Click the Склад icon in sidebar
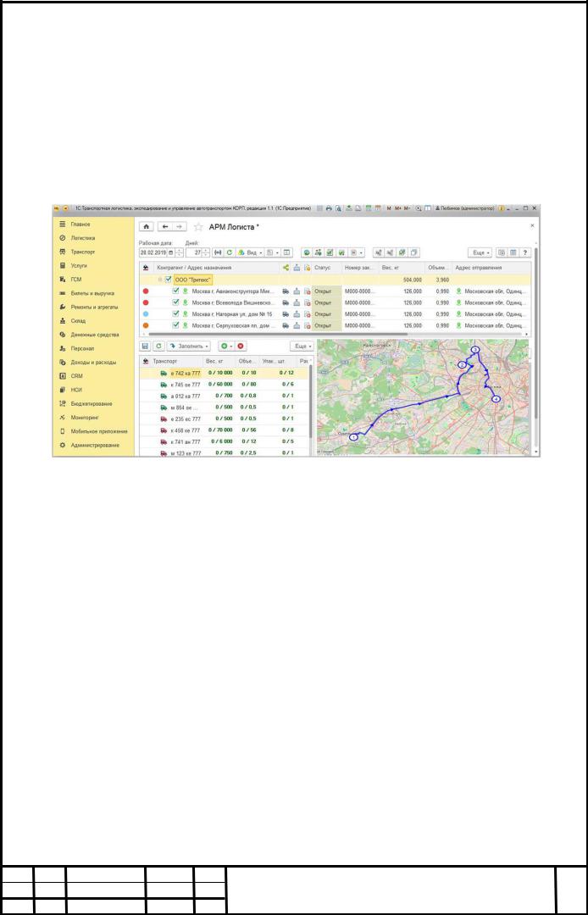588x915 pixels. click(x=62, y=321)
